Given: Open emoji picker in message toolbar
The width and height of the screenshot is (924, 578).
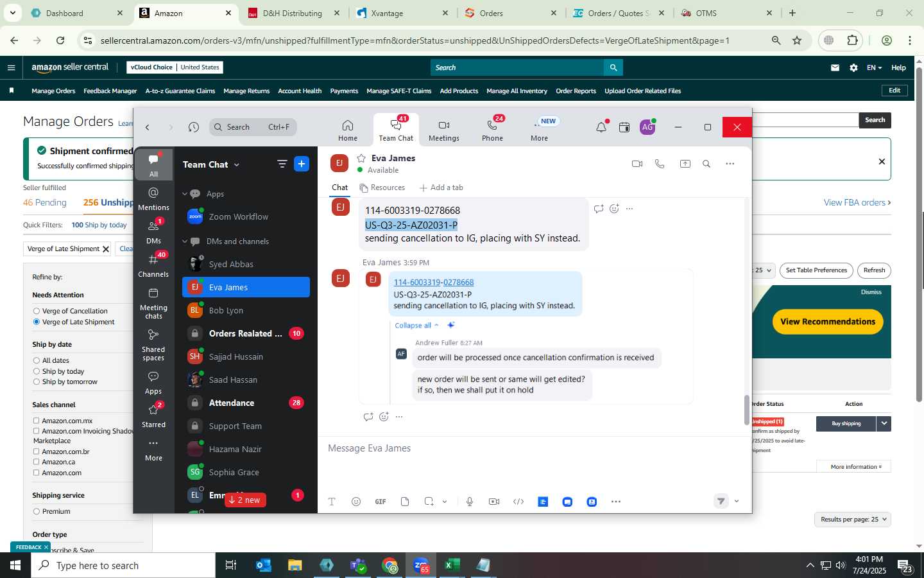Looking at the screenshot, I should 356,502.
